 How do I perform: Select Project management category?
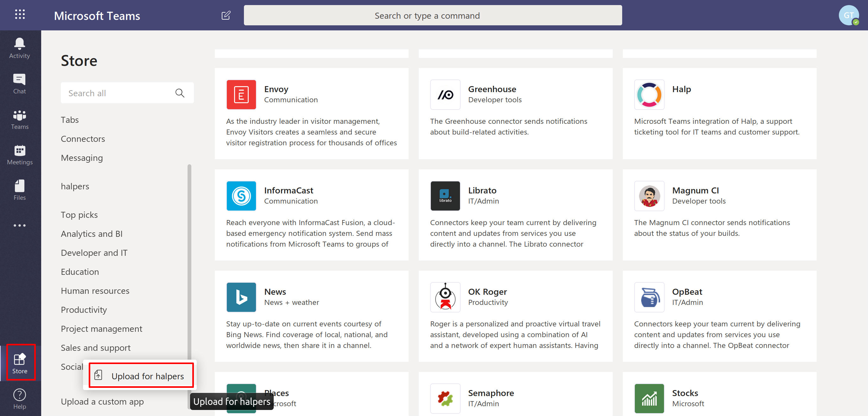tap(101, 329)
